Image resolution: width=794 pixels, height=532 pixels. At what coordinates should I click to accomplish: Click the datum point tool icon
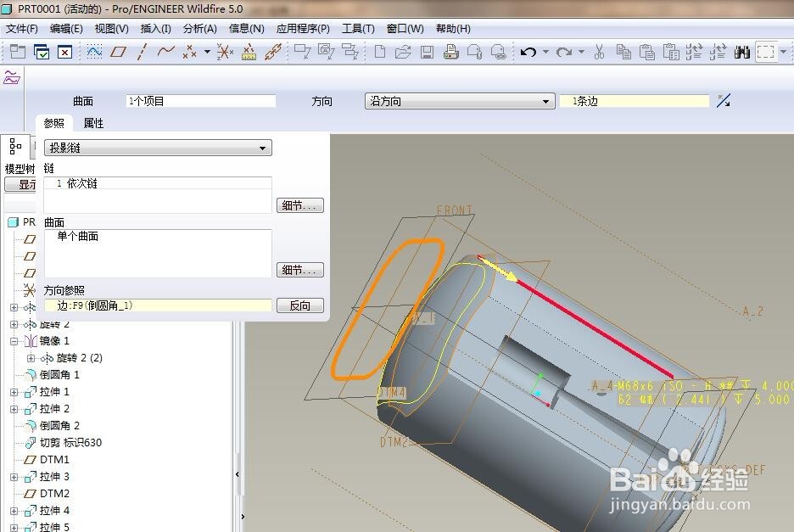coord(190,52)
